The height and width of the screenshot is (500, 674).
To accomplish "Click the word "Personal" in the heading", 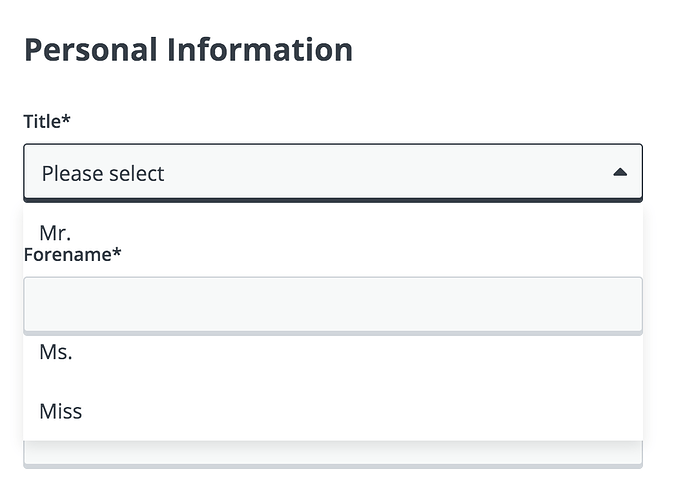I will tap(90, 49).
